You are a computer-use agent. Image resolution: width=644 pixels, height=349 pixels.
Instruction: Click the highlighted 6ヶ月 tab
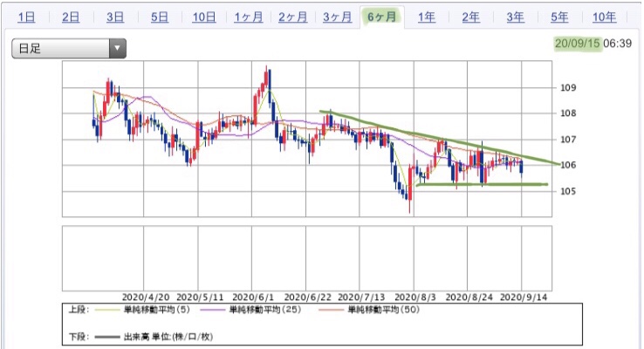tap(382, 17)
